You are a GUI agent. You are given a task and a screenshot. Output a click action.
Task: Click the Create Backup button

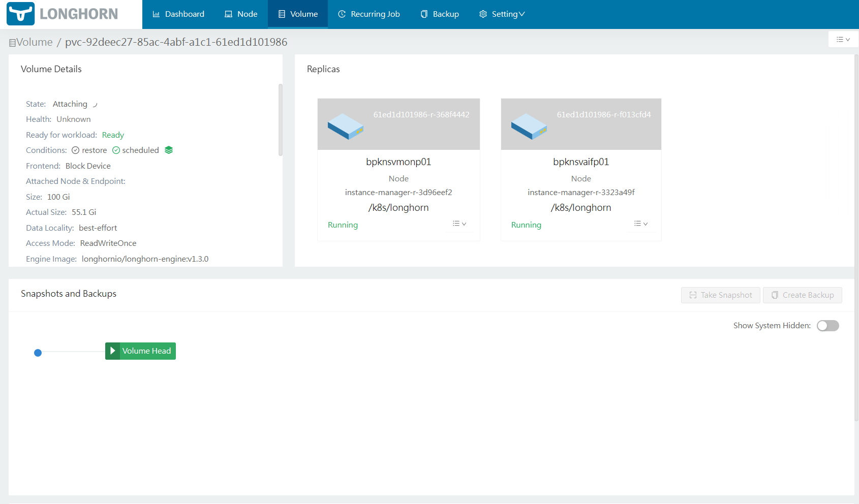click(x=802, y=295)
